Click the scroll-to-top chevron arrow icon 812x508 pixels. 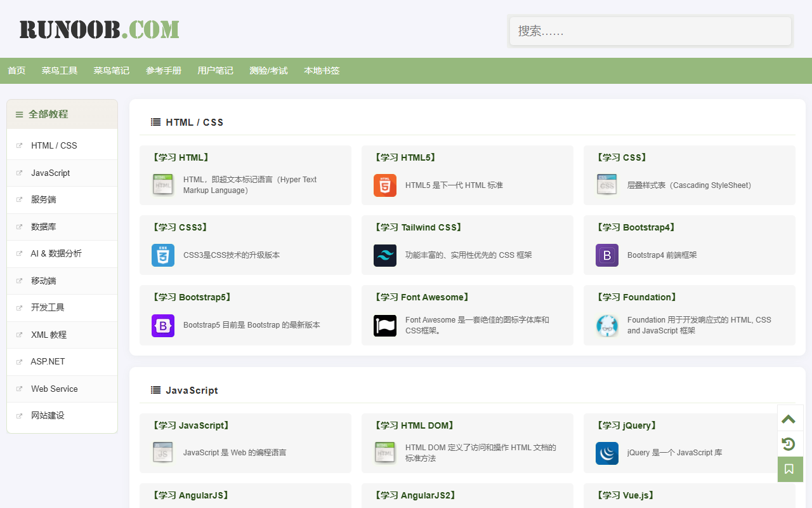click(x=789, y=418)
